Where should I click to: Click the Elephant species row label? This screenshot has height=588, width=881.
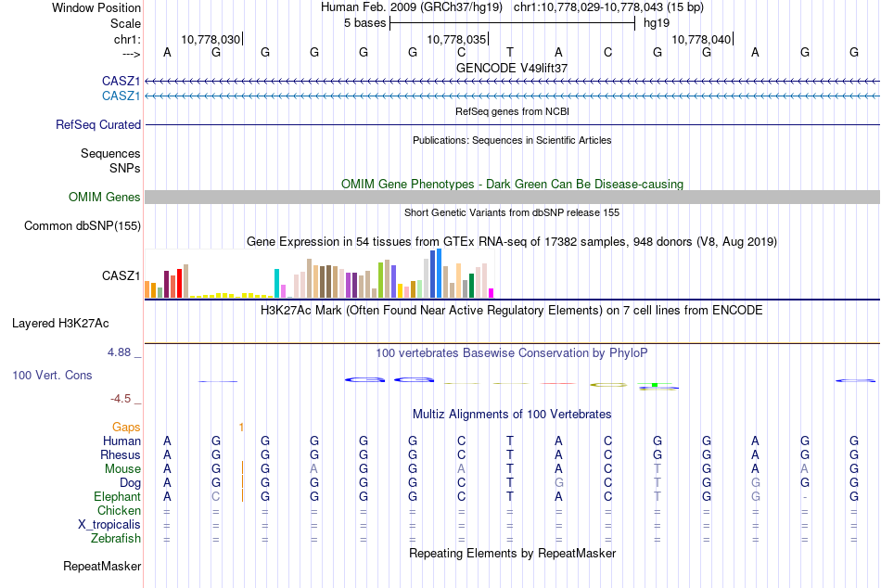pyautogui.click(x=117, y=496)
